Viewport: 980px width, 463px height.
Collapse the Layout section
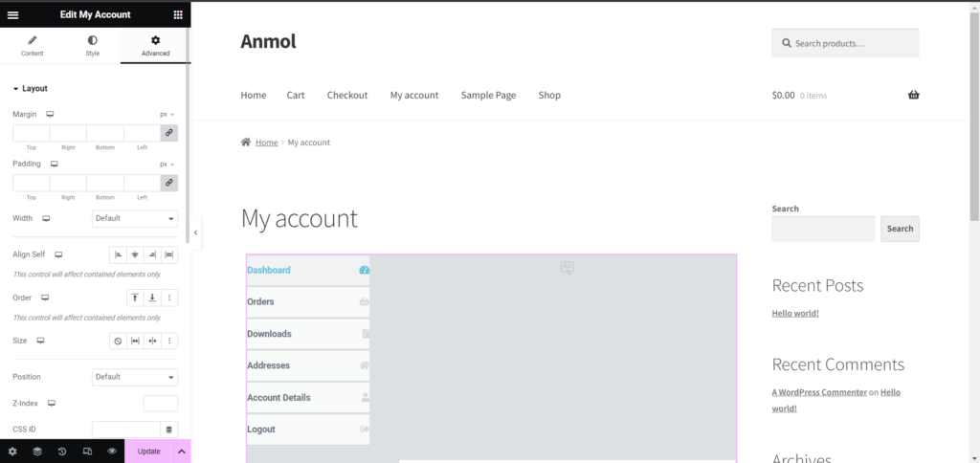point(30,89)
